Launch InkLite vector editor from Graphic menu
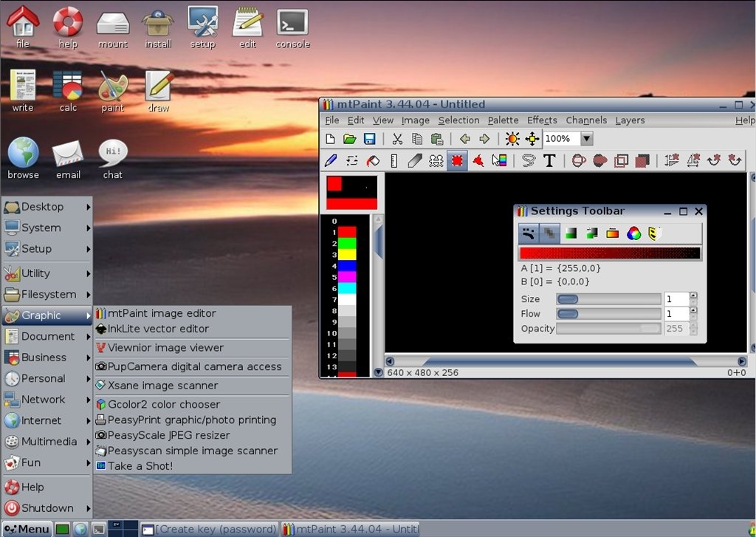This screenshot has width=756, height=537. point(193,329)
